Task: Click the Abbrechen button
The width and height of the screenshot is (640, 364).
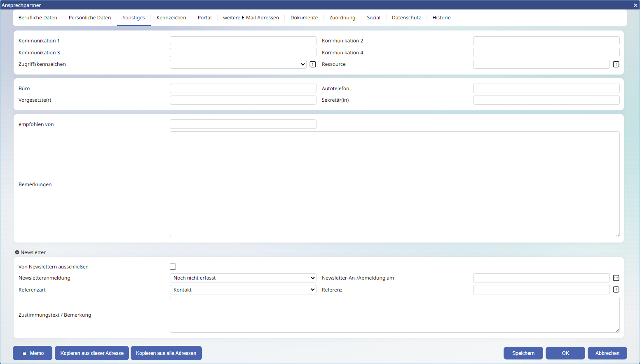Action: tap(607, 353)
